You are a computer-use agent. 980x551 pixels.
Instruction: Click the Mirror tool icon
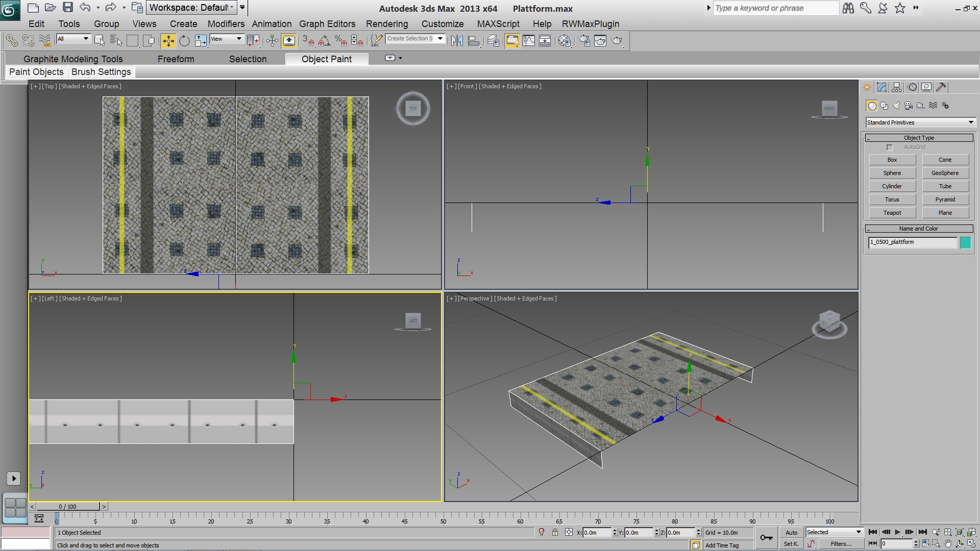point(457,41)
